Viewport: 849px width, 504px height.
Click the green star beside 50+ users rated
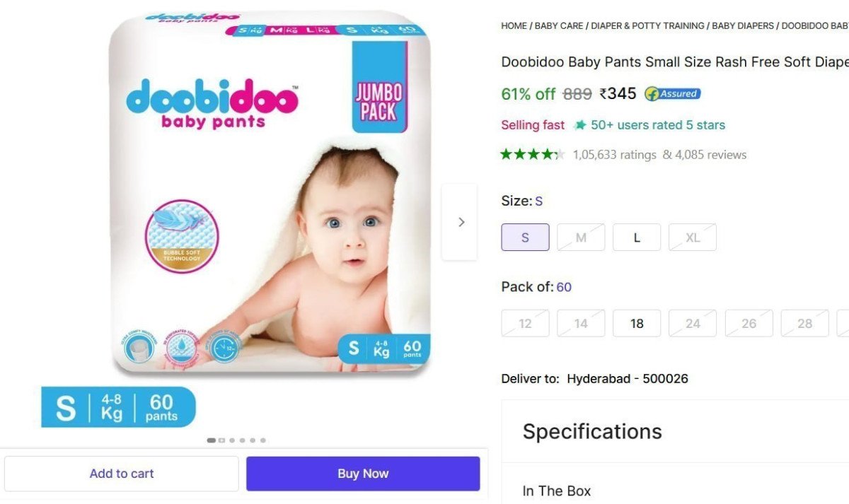tap(580, 125)
